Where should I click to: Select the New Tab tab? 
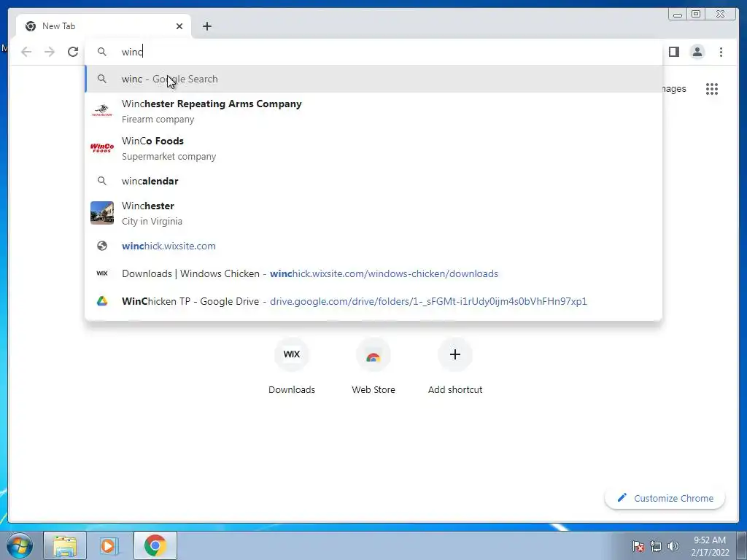click(104, 26)
